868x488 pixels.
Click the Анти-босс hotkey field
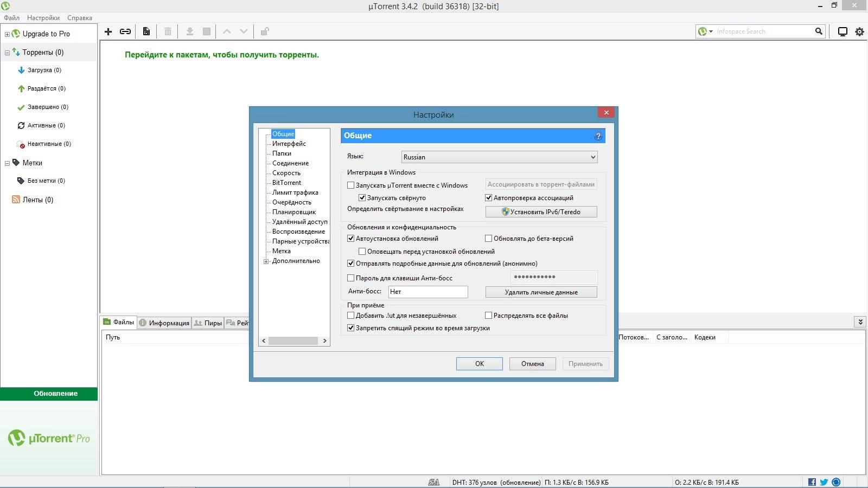tap(428, 292)
